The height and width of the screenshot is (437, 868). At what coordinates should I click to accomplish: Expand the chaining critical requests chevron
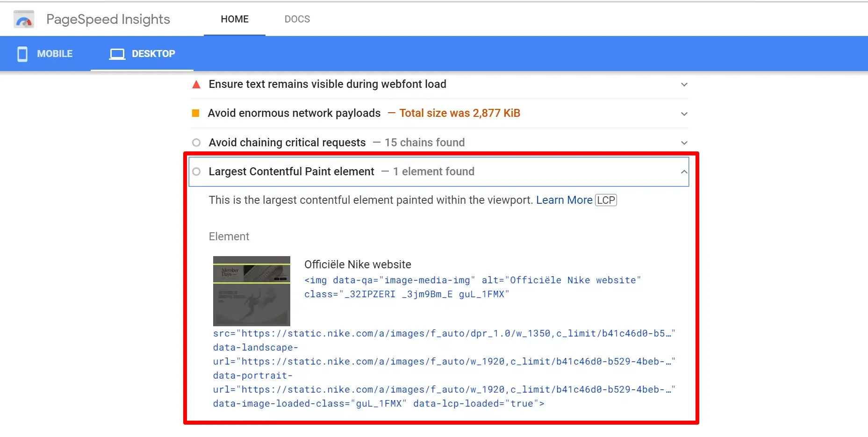pos(684,143)
